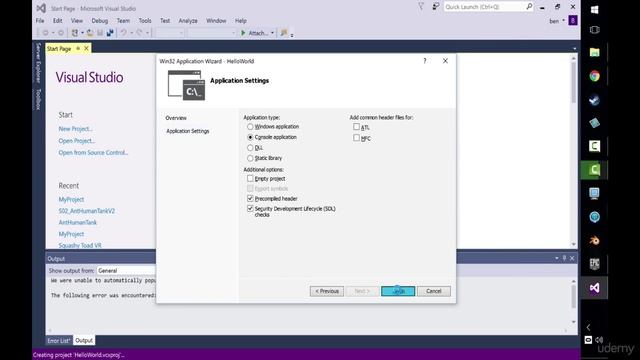
Task: Open the New Project dropdown arrow in toolbar
Action: pos(82,33)
